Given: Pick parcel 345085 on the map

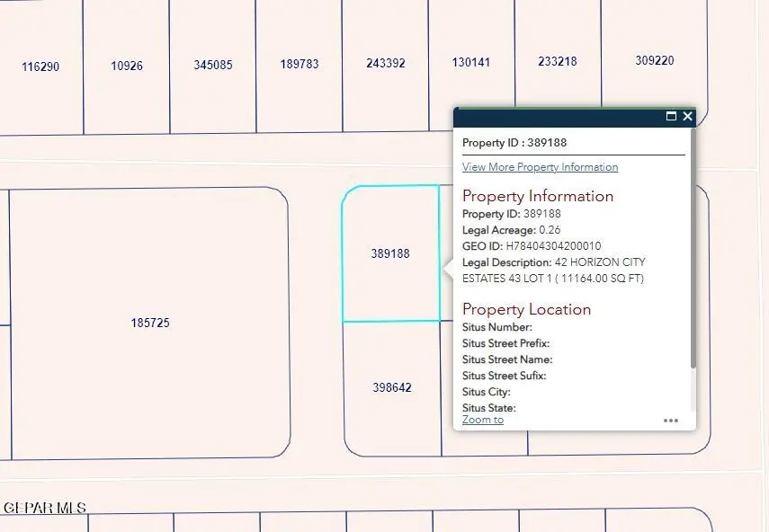Looking at the screenshot, I should 213,66.
